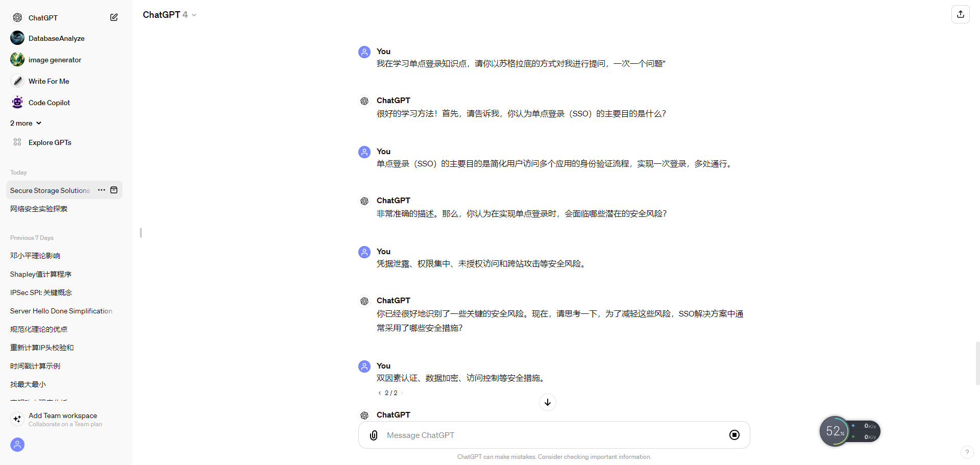Viewport: 980px width, 465px height.
Task: Click the first user message about 苏格拉底
Action: [x=521, y=64]
